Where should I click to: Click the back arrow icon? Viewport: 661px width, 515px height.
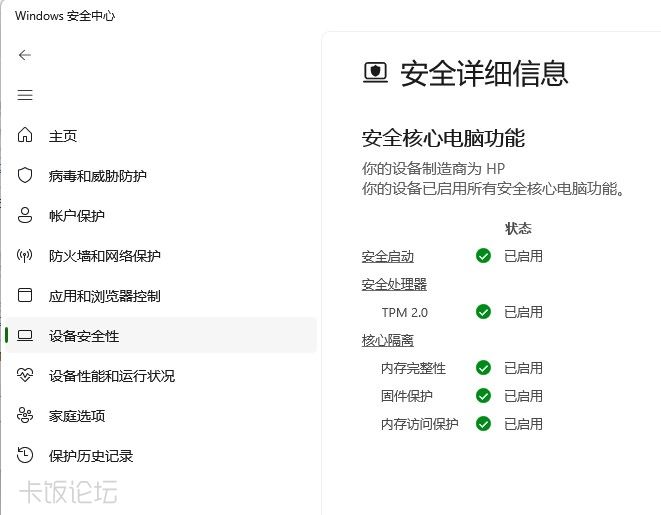point(25,55)
